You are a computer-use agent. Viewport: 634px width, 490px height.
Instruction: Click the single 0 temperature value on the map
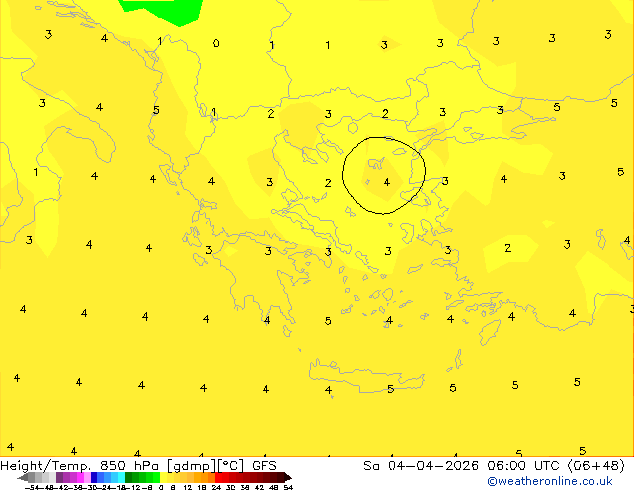point(216,43)
